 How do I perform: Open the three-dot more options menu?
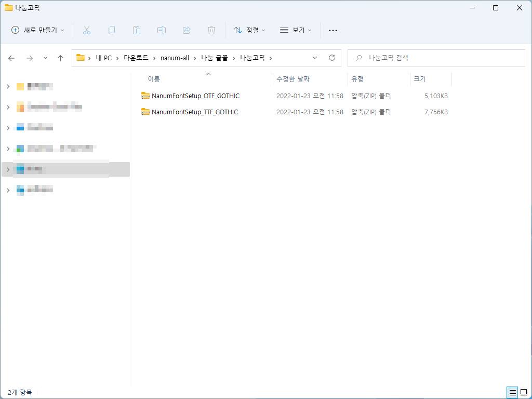pos(333,31)
